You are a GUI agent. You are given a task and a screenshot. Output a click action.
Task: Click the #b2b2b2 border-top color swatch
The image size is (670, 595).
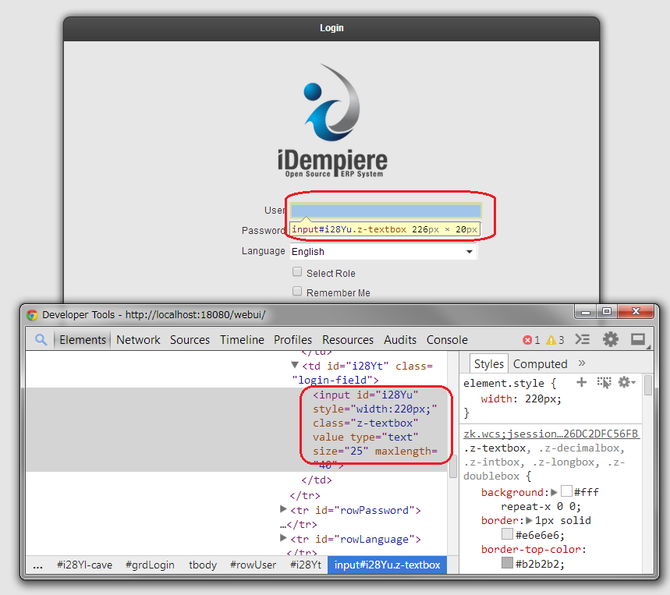(507, 563)
